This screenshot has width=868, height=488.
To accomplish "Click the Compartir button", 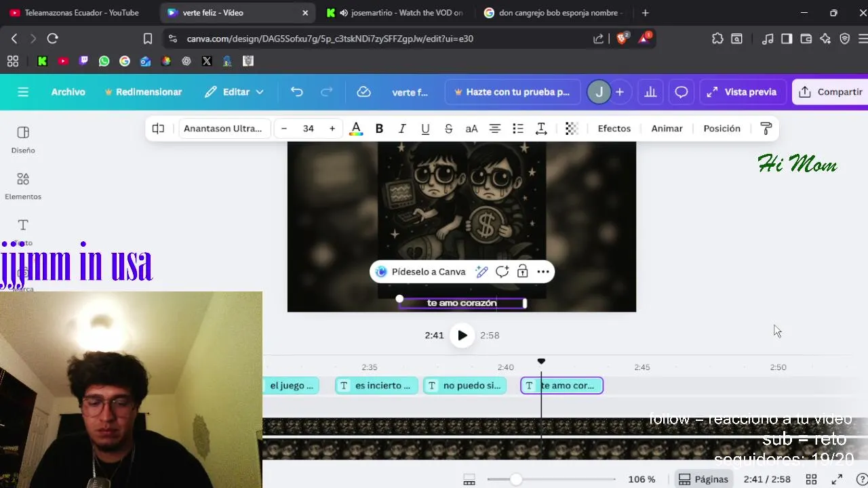I will pos(831,91).
